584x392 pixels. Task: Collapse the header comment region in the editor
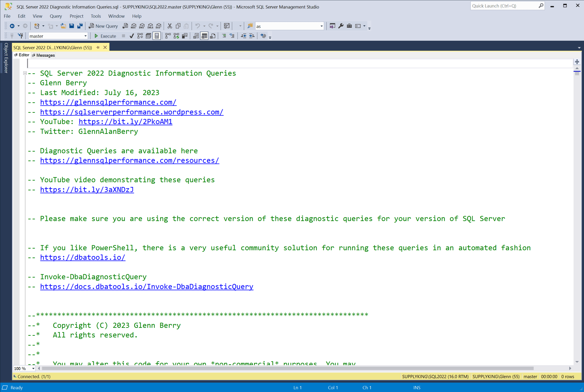point(25,73)
